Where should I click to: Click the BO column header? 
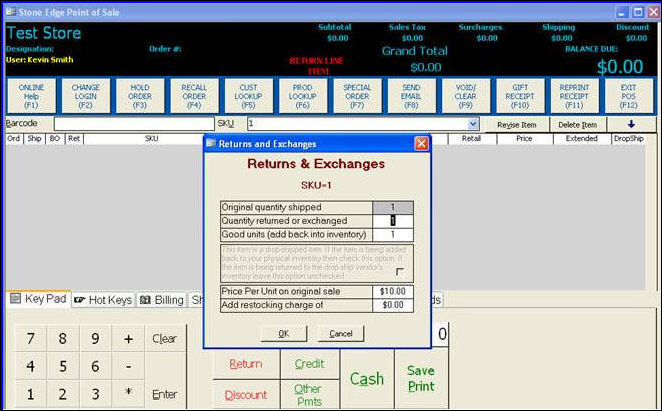[54, 139]
